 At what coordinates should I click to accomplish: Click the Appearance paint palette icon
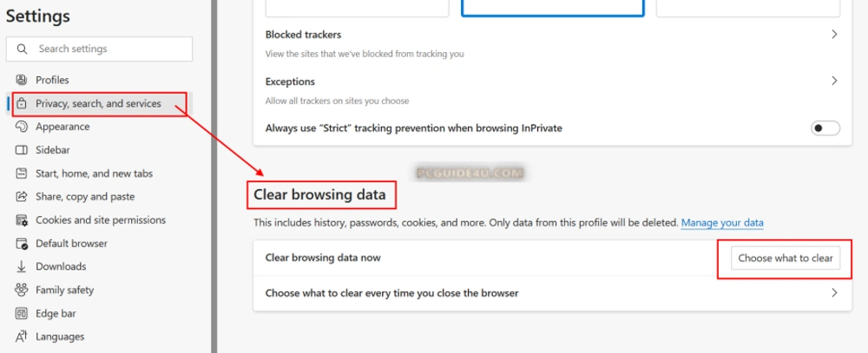(22, 127)
